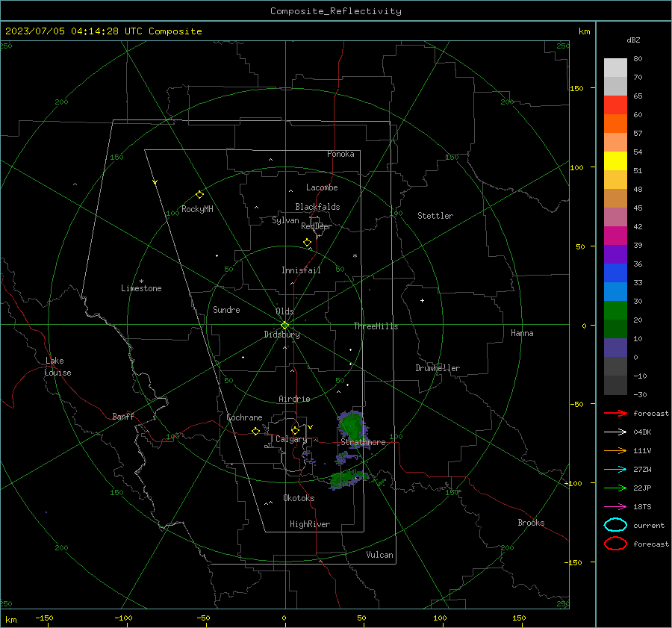Click the yellow diamond marker at Didsbury radar center
Viewport: 672px width, 628px height.
(284, 326)
